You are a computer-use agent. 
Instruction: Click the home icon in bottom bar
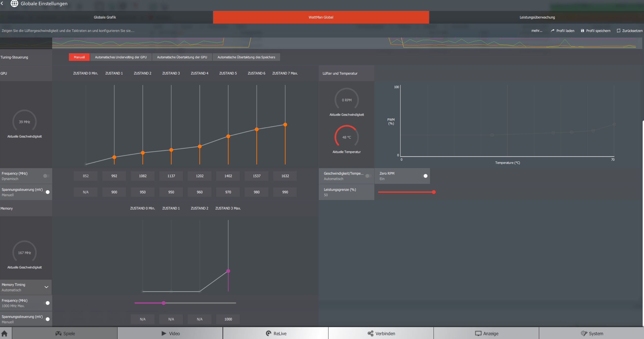[x=5, y=333]
